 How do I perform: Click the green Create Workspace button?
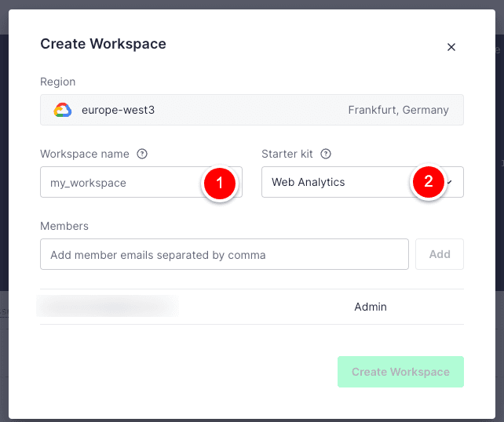[400, 372]
